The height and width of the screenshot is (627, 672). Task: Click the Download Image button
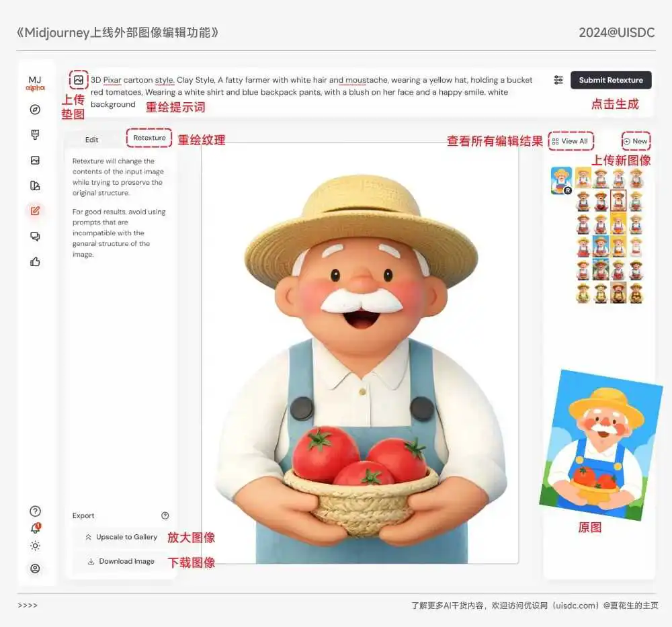click(x=121, y=561)
